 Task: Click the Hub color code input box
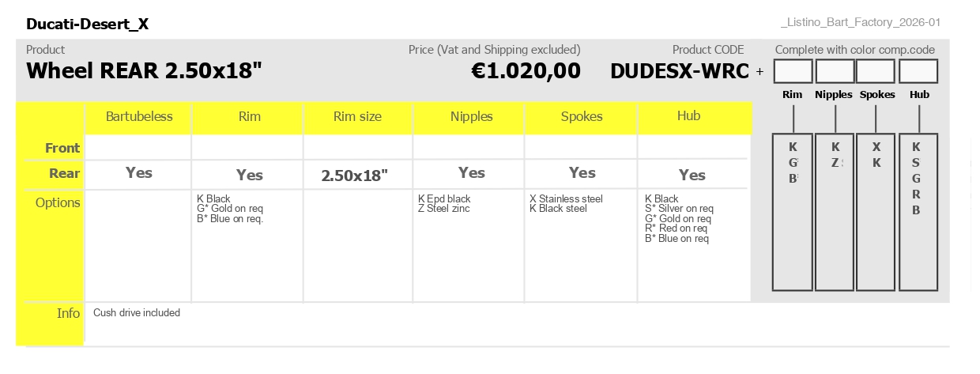pyautogui.click(x=918, y=72)
